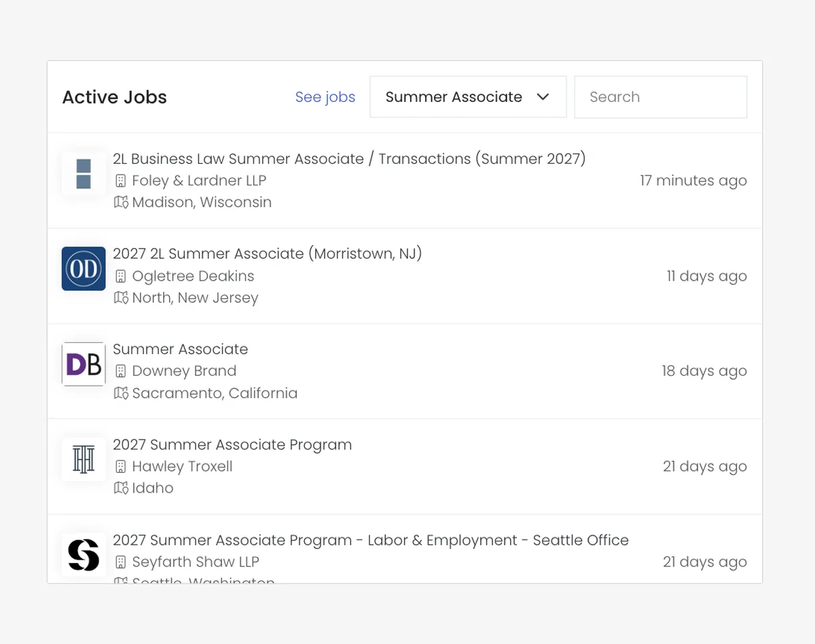
Task: Open Hawley Troxell 2027 Summer Associate Program
Action: 232,444
